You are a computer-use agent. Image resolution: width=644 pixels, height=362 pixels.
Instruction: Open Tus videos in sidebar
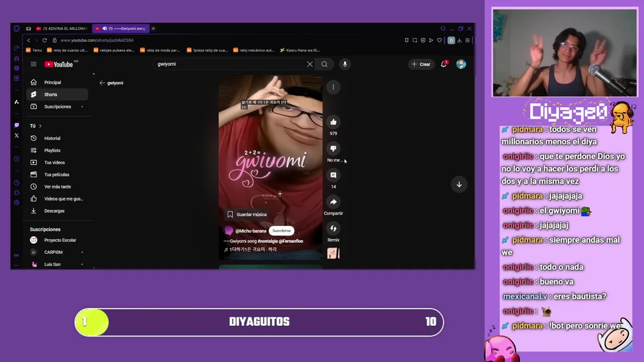click(x=57, y=162)
